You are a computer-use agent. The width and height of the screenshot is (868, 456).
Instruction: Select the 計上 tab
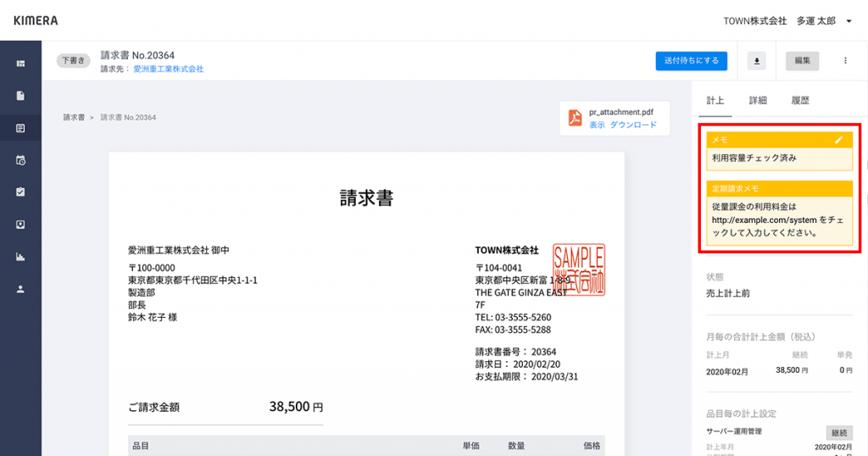(x=715, y=100)
